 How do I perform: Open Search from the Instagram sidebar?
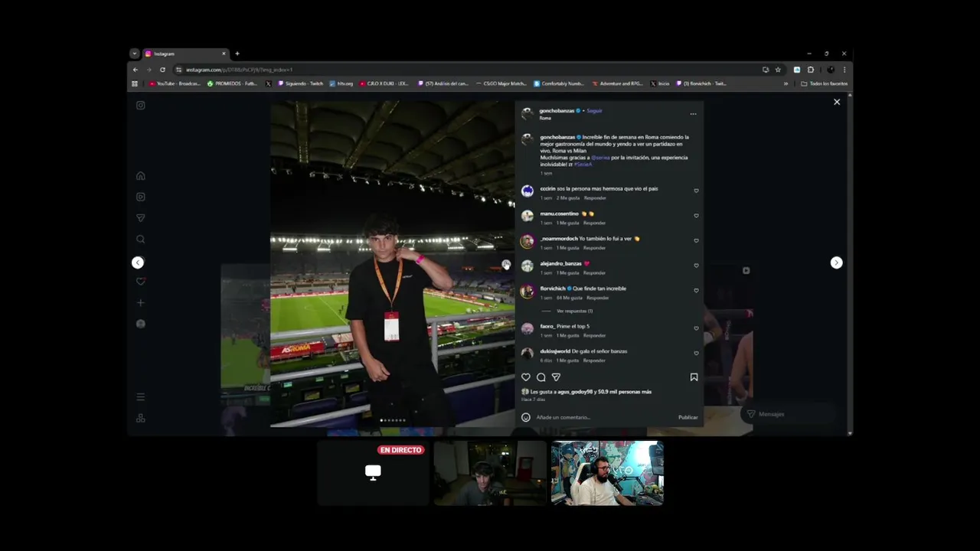coord(140,240)
